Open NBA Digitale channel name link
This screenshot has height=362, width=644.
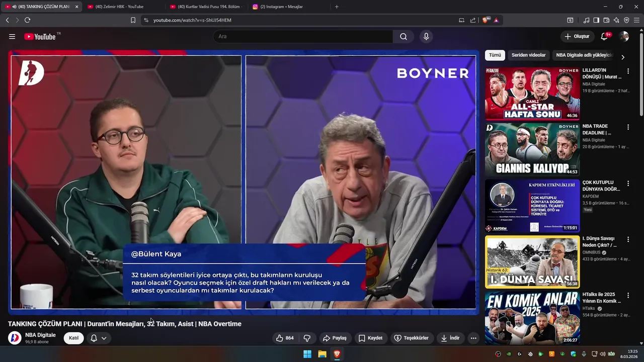[x=40, y=335]
